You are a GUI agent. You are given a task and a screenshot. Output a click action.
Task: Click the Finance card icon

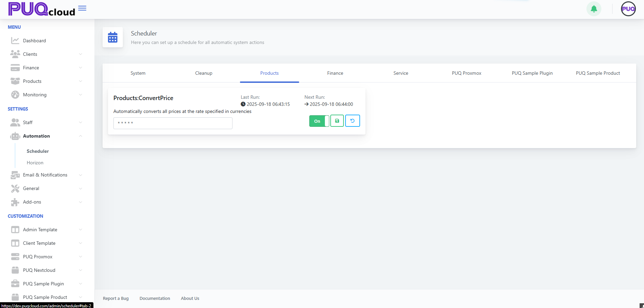point(15,68)
